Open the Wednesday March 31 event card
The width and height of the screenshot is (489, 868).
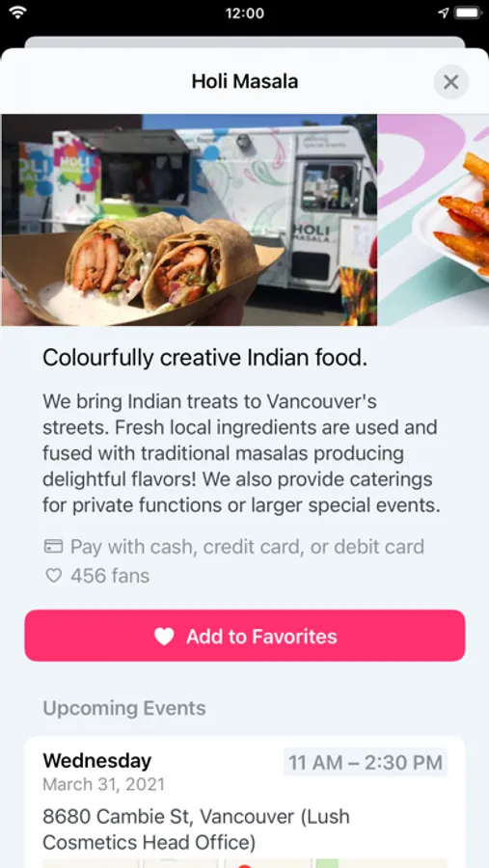(245, 801)
